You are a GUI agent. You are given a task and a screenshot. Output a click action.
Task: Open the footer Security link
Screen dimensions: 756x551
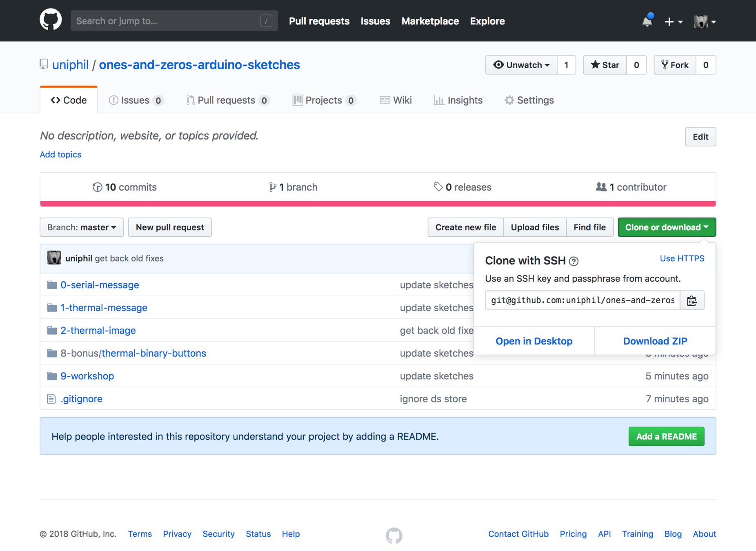point(218,534)
